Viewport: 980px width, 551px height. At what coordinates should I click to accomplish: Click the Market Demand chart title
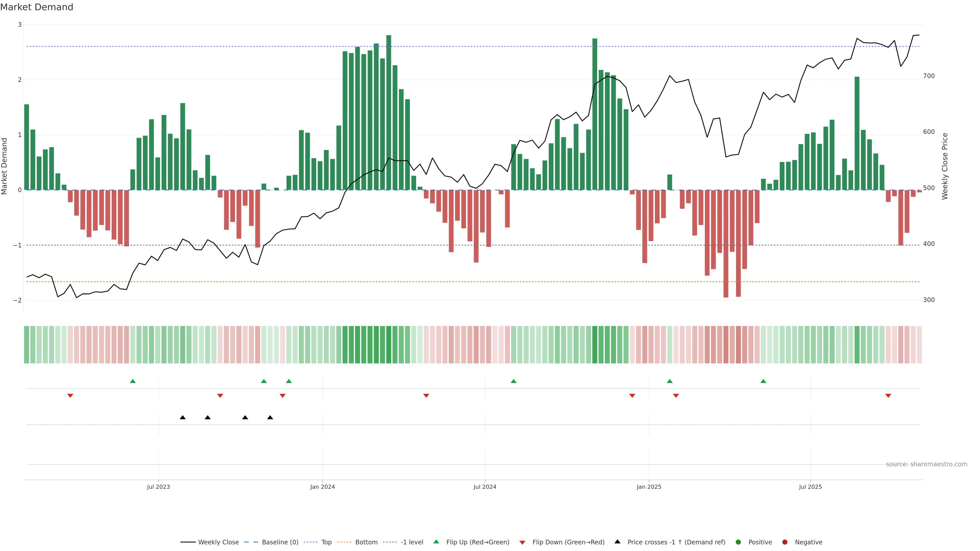[x=36, y=7]
